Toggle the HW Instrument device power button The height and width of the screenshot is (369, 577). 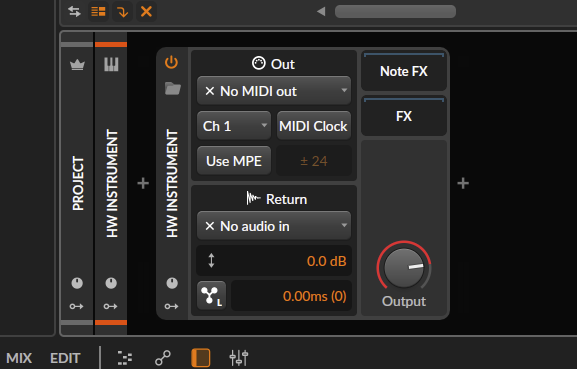(171, 62)
